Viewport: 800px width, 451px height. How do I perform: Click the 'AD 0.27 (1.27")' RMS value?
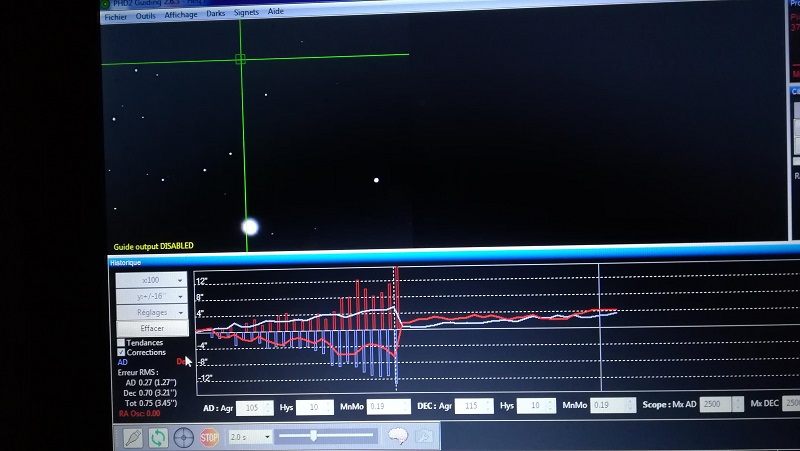151,383
